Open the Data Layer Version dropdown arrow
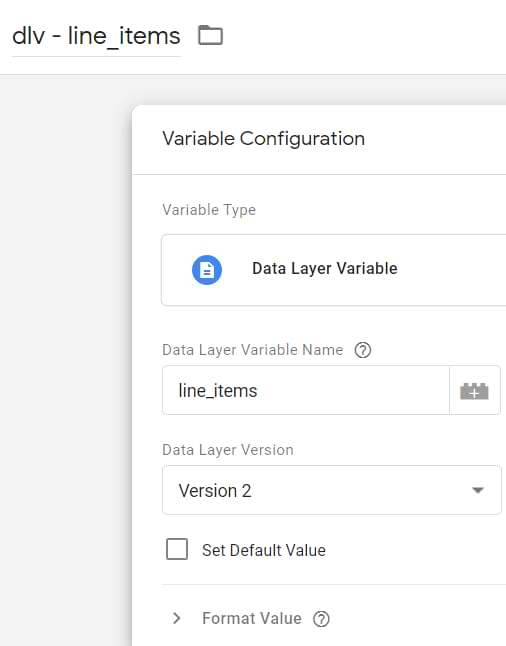The height and width of the screenshot is (646, 506). pyautogui.click(x=478, y=490)
